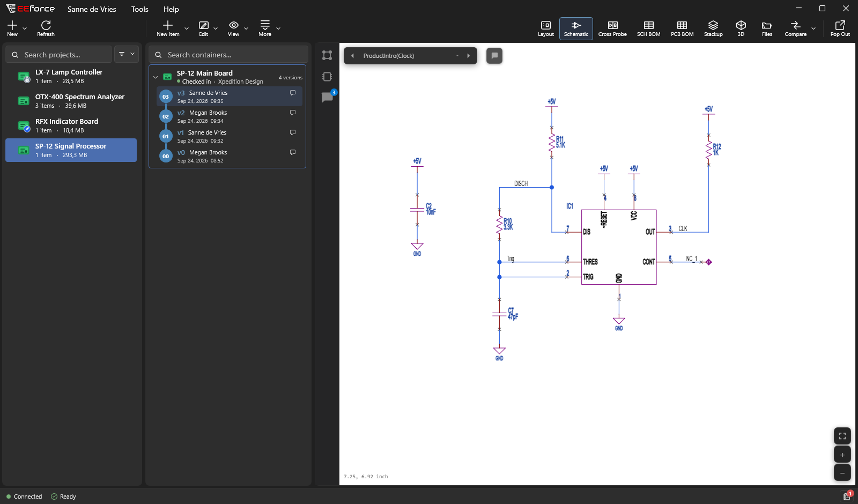
Task: Fit the schematic to screen
Action: 842,436
